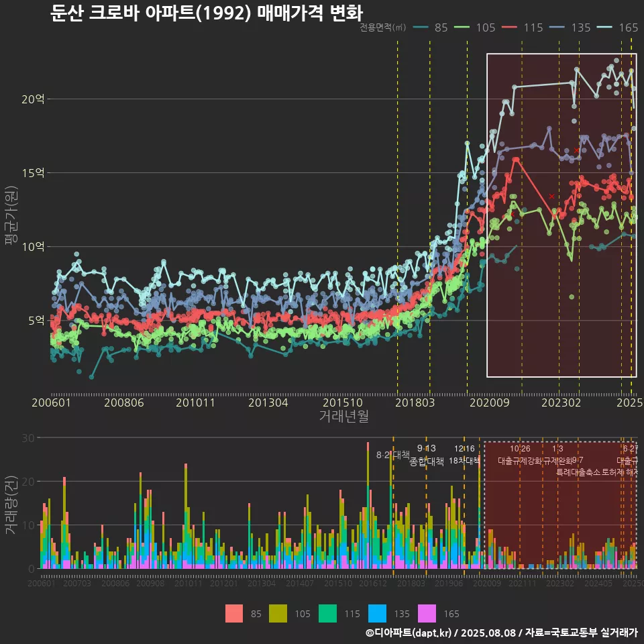Click '200908' on the volume chart axis
The width and height of the screenshot is (644, 644).
(x=150, y=583)
